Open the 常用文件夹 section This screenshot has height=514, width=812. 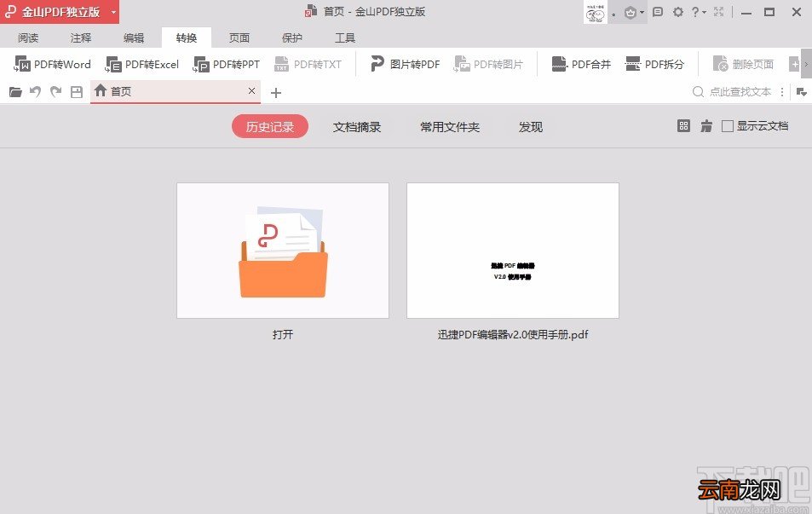(450, 127)
